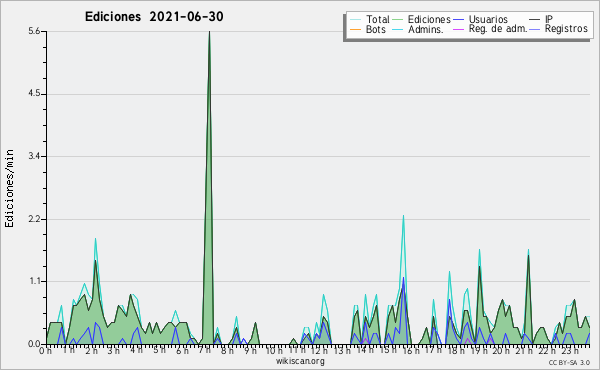
Task: Click the y-axis value 1.1
Action: pos(34,281)
